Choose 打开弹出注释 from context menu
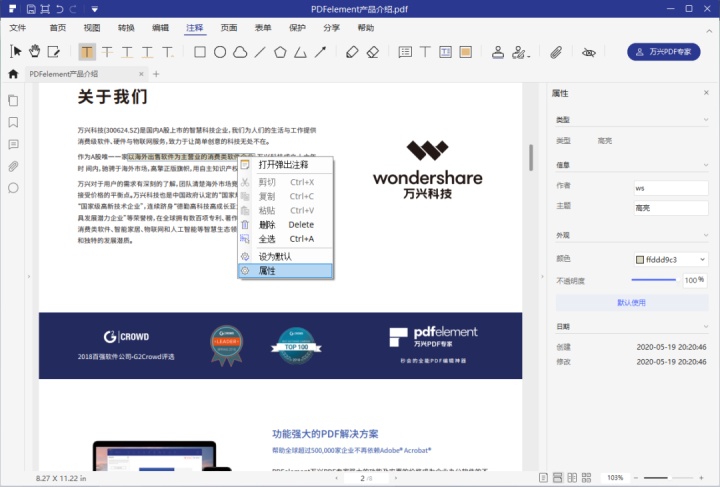Image resolution: width=720 pixels, height=487 pixels. point(285,165)
